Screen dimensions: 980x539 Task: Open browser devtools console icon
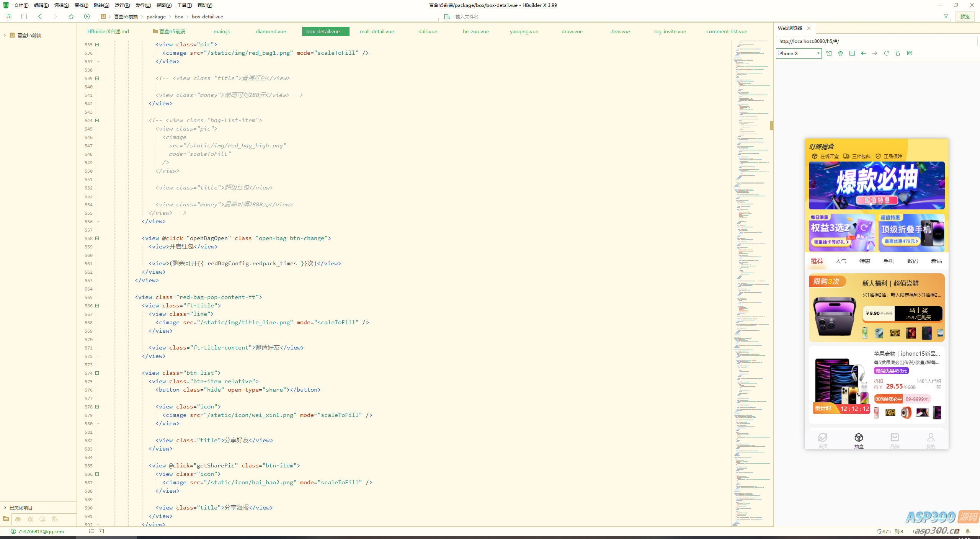[x=852, y=53]
